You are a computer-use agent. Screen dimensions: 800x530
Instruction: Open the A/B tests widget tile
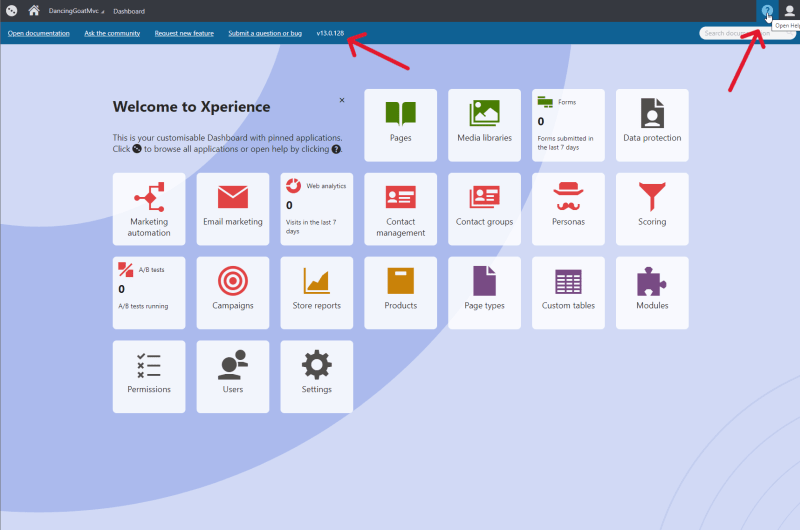tap(149, 292)
